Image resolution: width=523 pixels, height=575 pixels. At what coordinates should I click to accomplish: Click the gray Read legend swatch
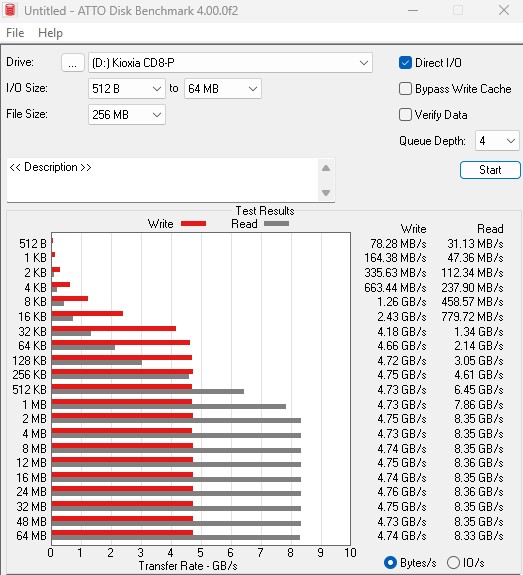276,223
